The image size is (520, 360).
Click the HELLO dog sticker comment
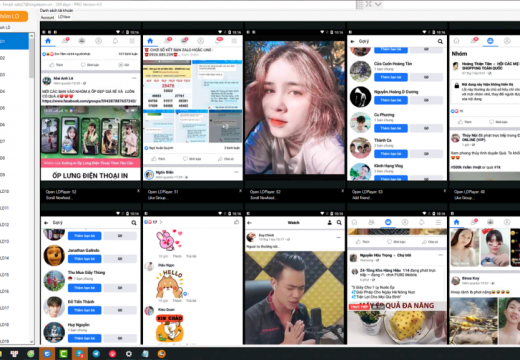170,284
